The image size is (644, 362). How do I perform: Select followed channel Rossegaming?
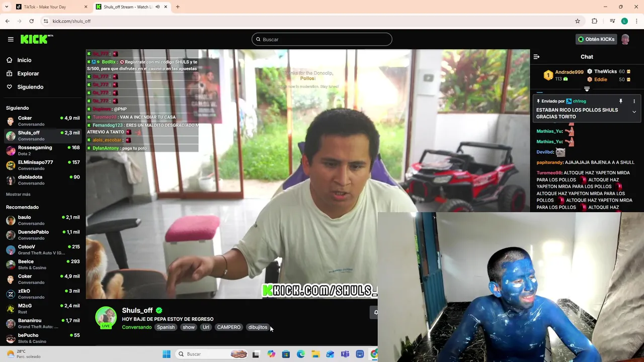pos(43,150)
